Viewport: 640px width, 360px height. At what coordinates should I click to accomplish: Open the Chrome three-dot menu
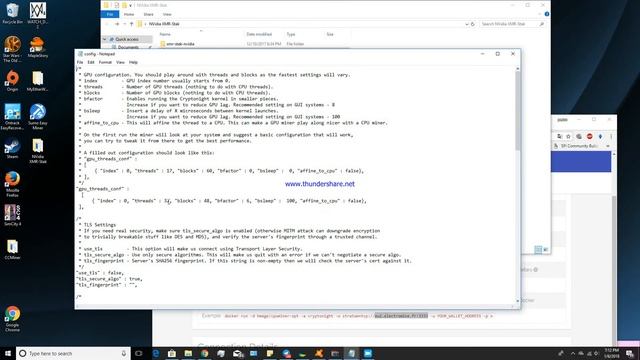pos(611,136)
